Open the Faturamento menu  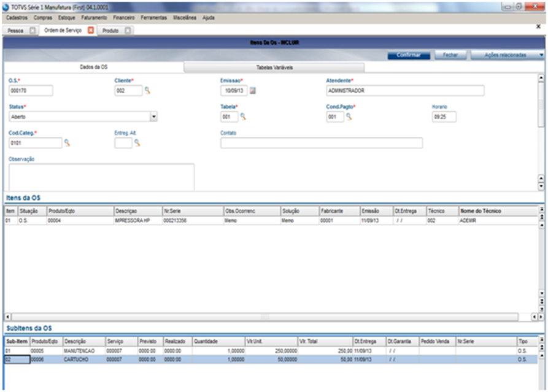94,17
